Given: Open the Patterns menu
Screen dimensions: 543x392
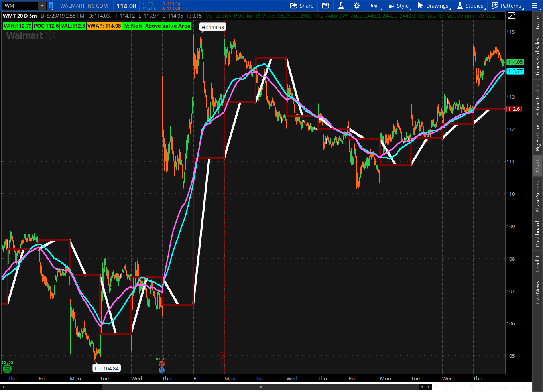Looking at the screenshot, I should pos(507,6).
